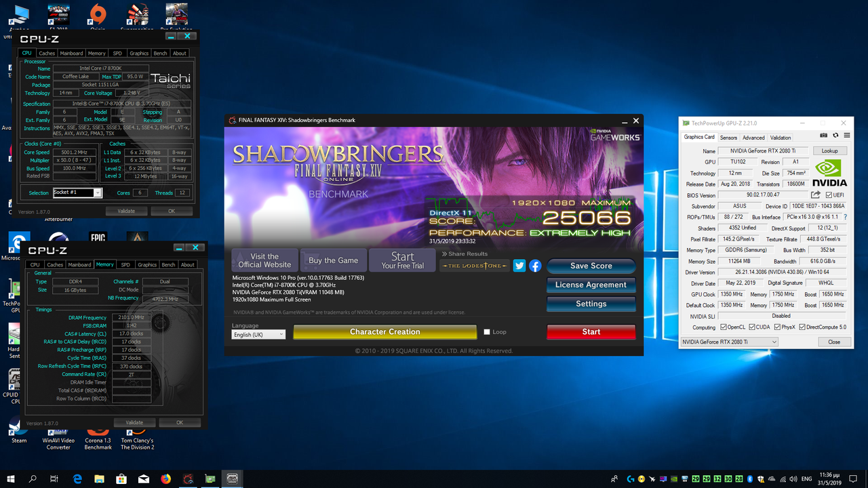Open Firefox from the taskbar

click(x=165, y=479)
